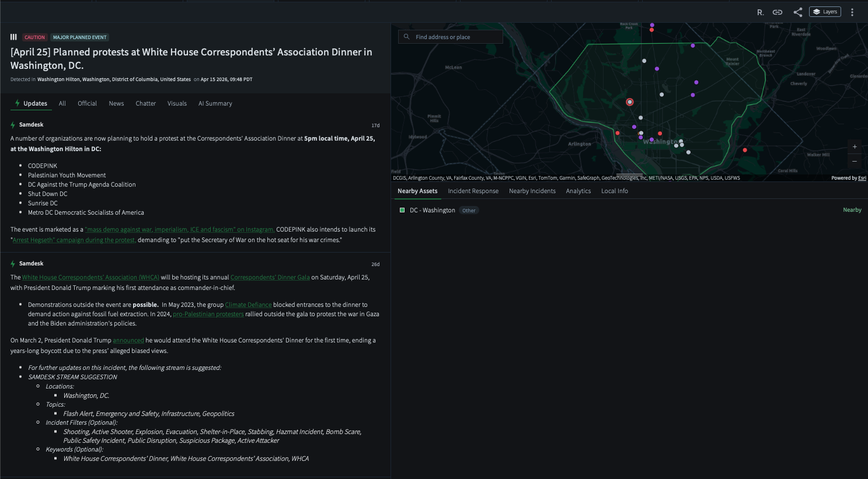Select the DC - Washington asset row

point(629,210)
